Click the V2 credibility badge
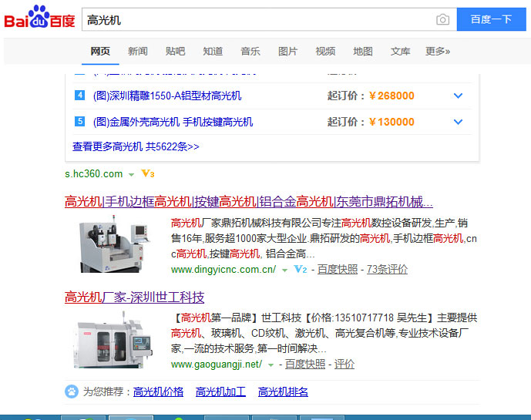Viewport: 531px width, 420px height. (x=301, y=269)
